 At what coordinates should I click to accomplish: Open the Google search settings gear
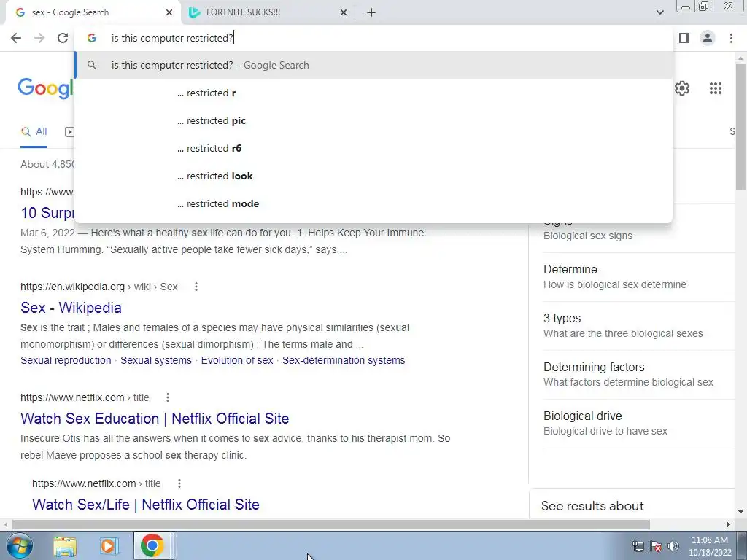click(x=682, y=88)
